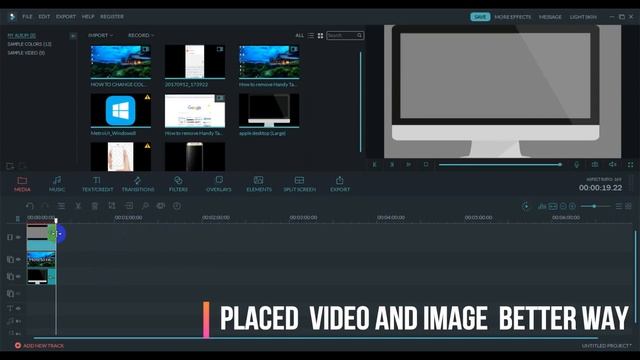Toggle the eye on the third overlay track
This screenshot has height=360, width=640.
(x=18, y=276)
